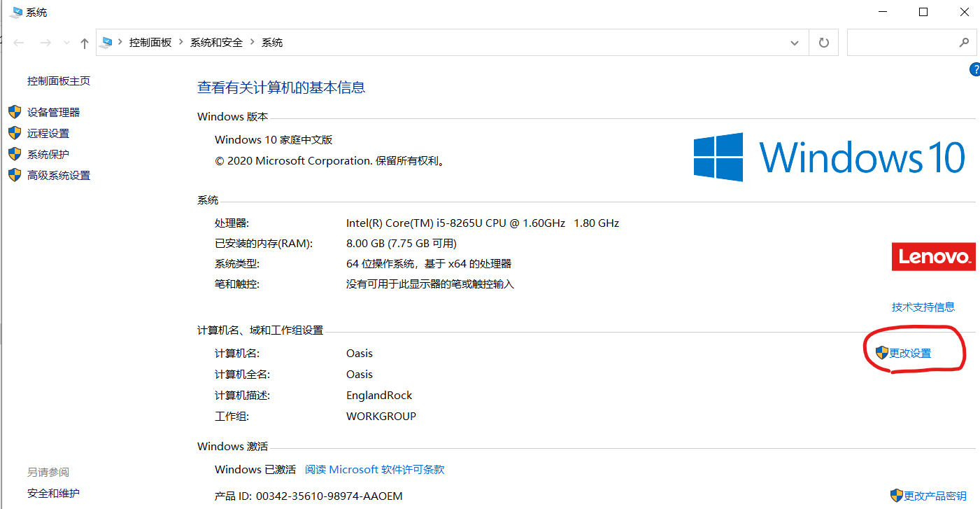980x509 pixels.
Task: Open help with the question mark icon
Action: (x=974, y=69)
